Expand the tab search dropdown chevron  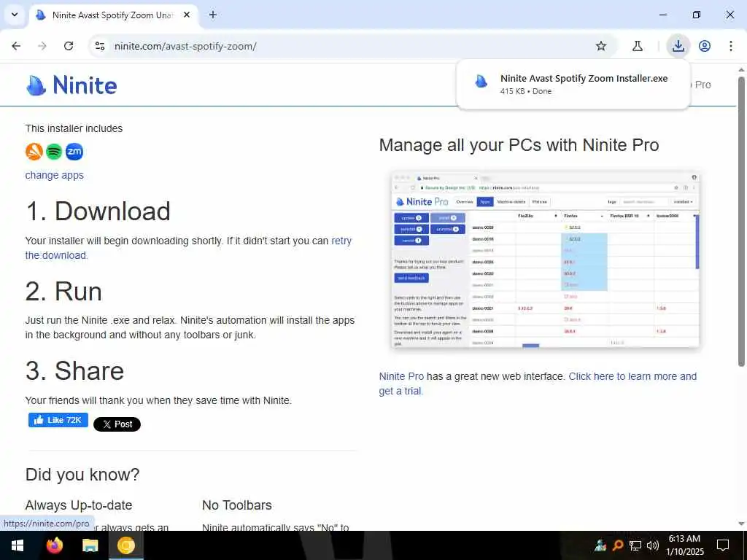15,15
